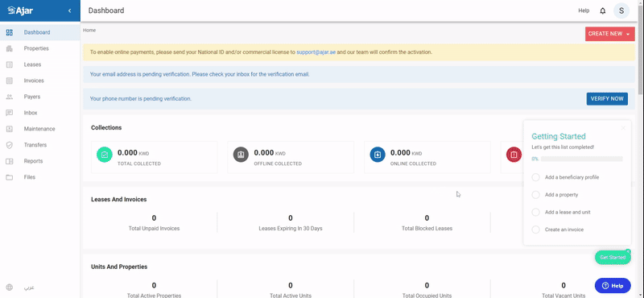Click the green Total Collected icon
Viewport: 644px width, 298px height.
[x=105, y=155]
